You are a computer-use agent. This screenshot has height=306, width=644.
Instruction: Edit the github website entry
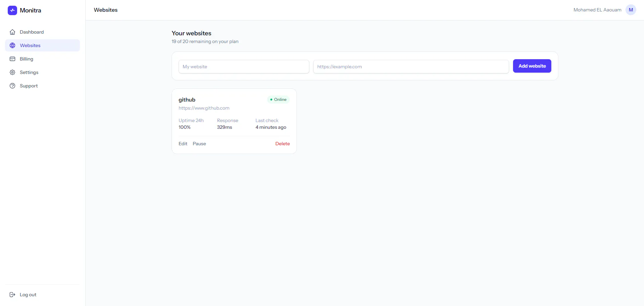click(183, 144)
